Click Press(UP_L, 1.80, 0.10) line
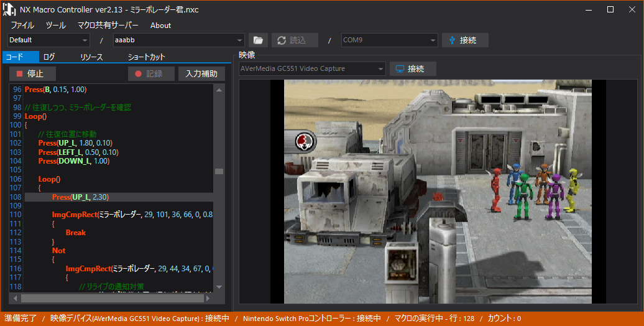Image resolution: width=644 pixels, height=326 pixels. click(75, 143)
